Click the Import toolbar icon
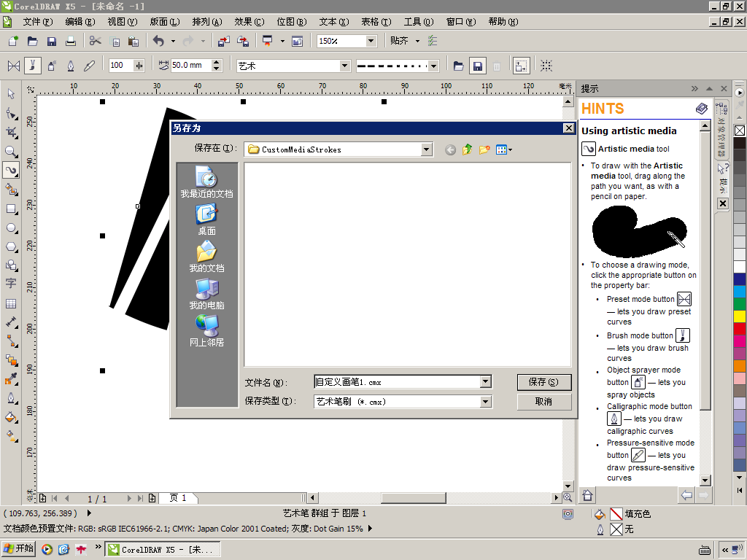 coord(223,41)
